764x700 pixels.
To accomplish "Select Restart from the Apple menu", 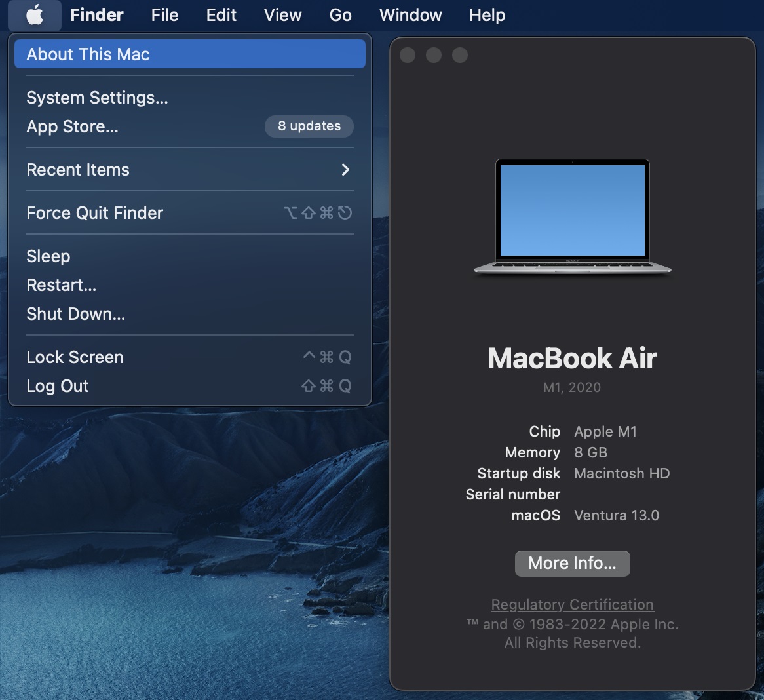I will click(61, 285).
